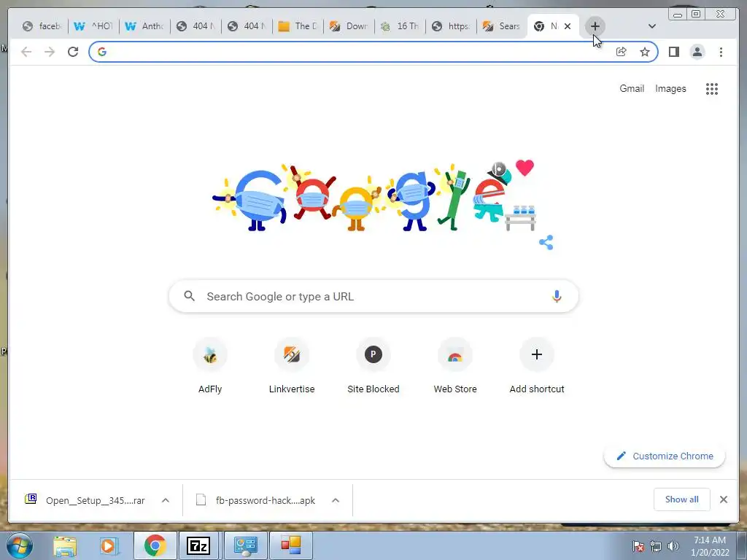Open the Images link
The height and width of the screenshot is (560, 747).
[670, 88]
